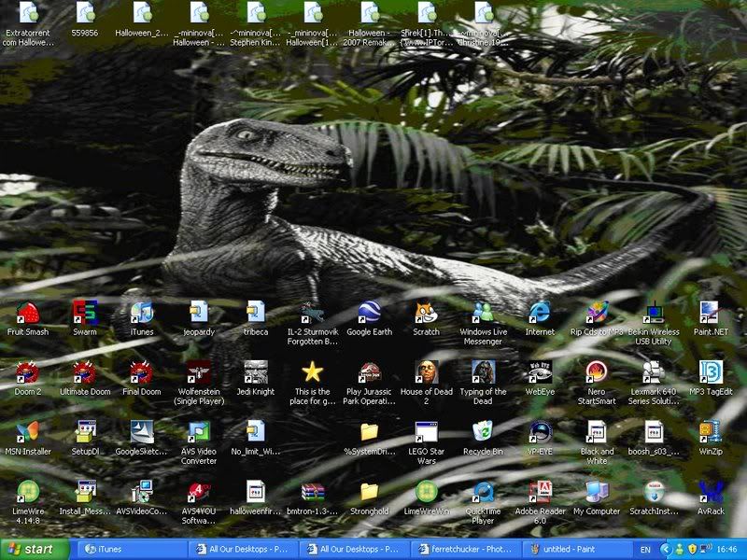Select the boosh_s03_... file icon
The image size is (747, 560).
(x=653, y=432)
